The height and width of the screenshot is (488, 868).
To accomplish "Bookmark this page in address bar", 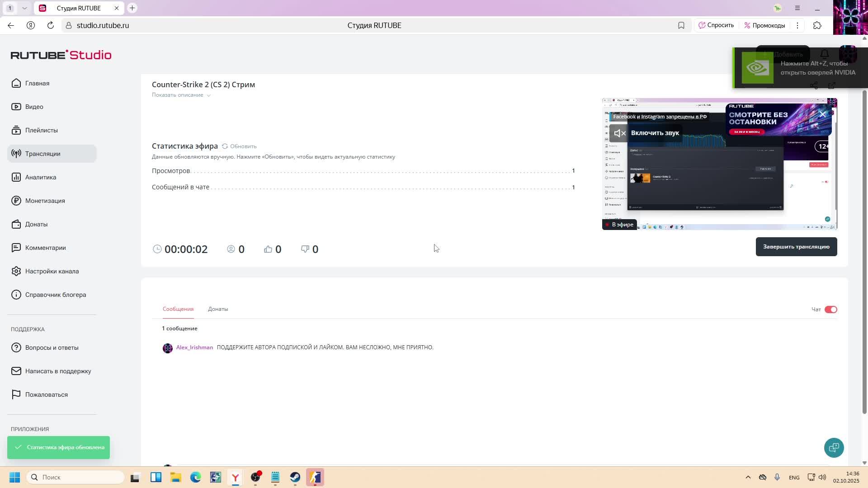I will 681,25.
